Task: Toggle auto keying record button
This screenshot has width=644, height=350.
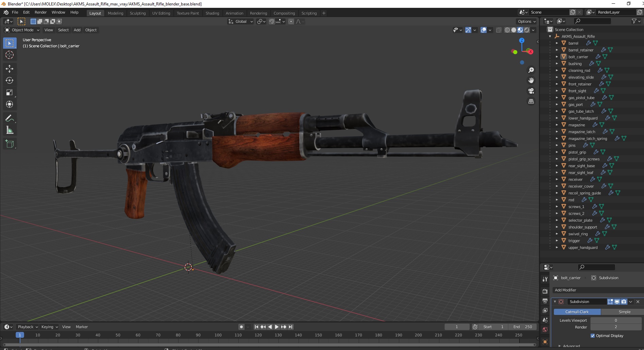Action: (x=241, y=327)
